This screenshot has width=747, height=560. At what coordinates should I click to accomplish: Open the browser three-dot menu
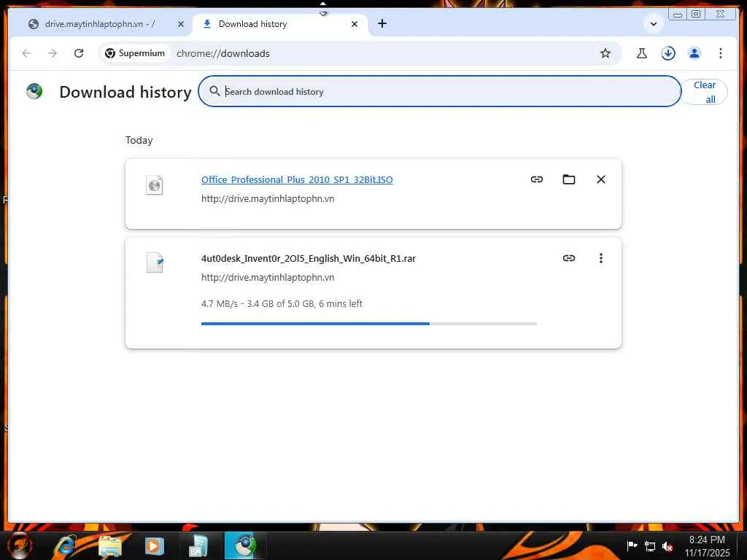[720, 53]
